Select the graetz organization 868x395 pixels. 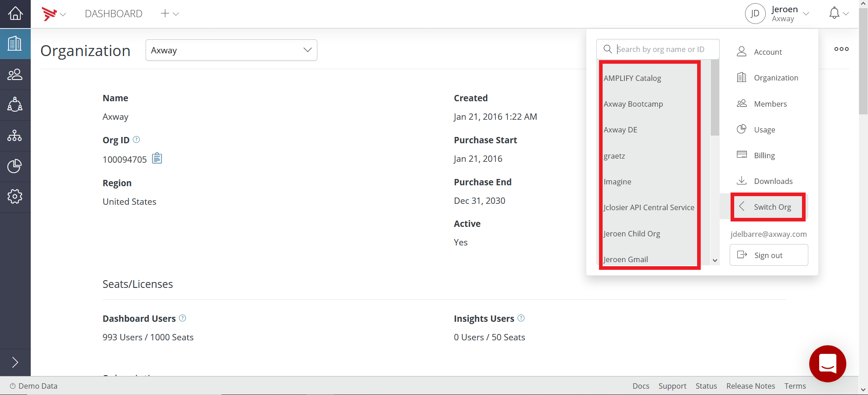pyautogui.click(x=614, y=156)
